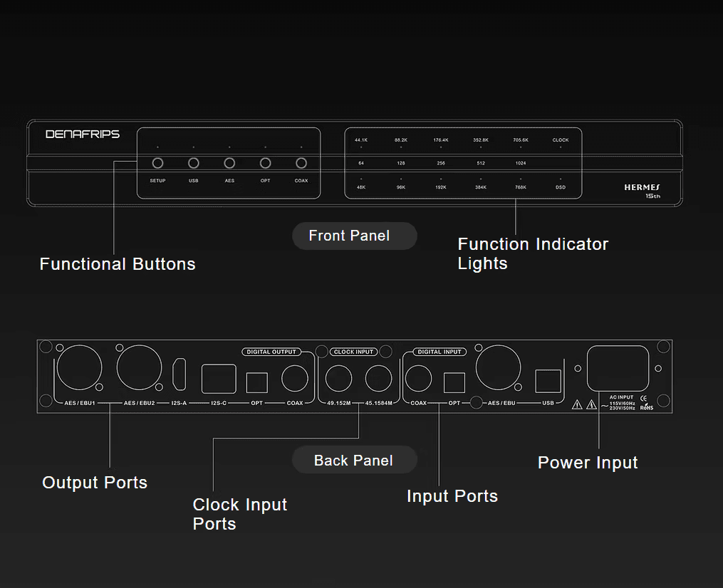This screenshot has width=723, height=588.
Task: Click the 128 DSD rate label
Action: (x=401, y=163)
